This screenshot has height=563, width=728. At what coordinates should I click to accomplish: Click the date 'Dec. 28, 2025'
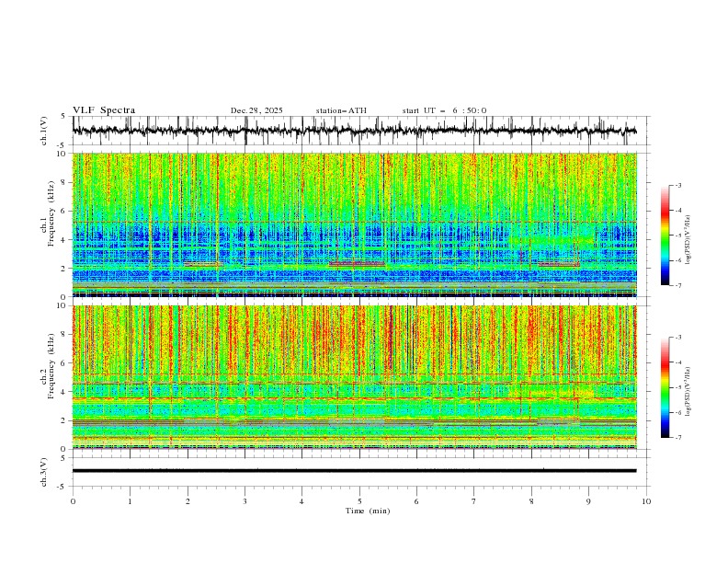256,110
